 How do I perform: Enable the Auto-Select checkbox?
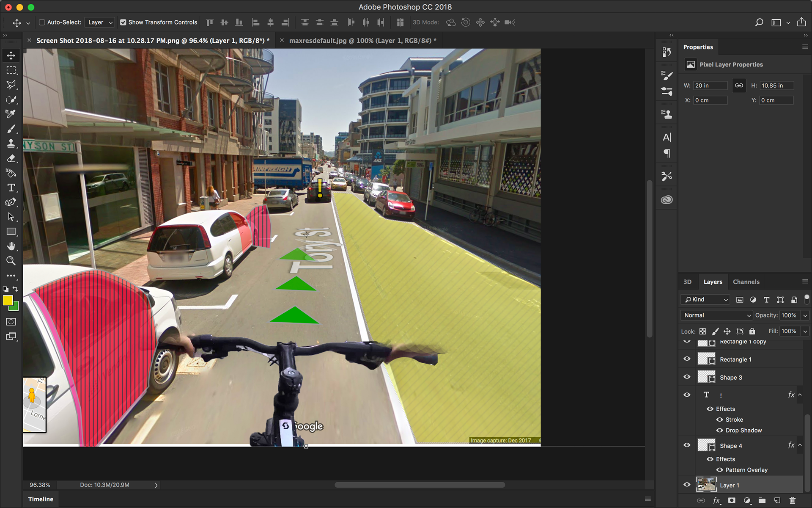pos(42,22)
